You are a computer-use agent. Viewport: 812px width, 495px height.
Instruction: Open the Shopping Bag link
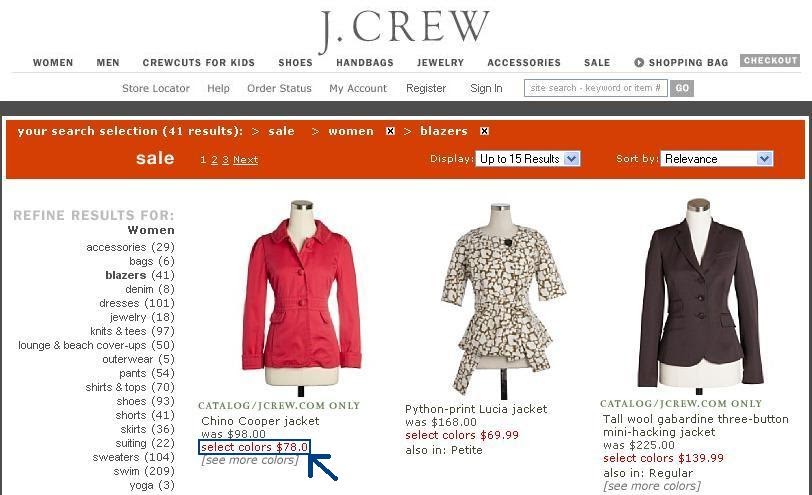click(x=688, y=63)
